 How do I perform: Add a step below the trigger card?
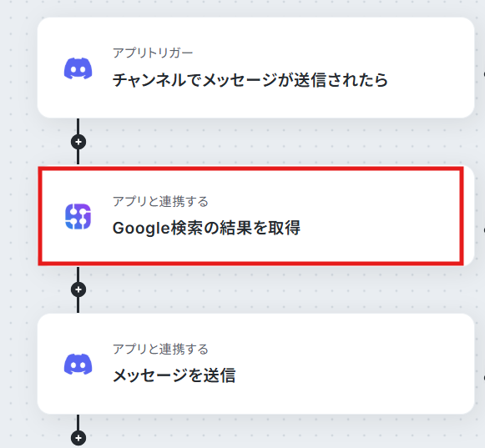tap(78, 142)
